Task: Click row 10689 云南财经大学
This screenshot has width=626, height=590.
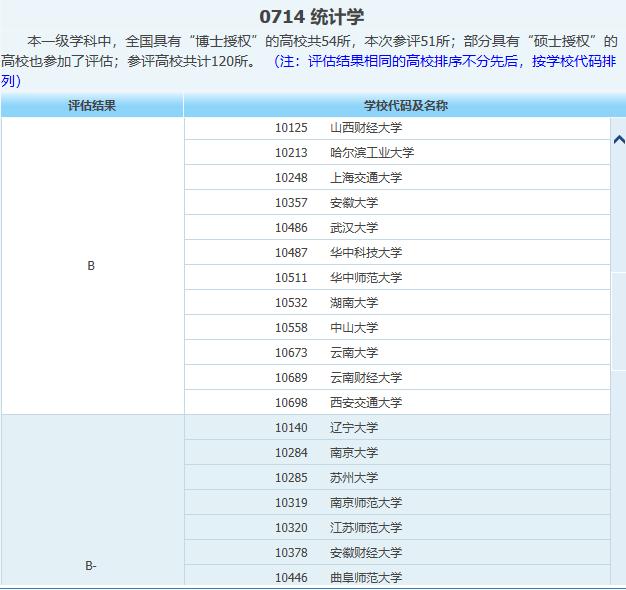Action: [397, 378]
